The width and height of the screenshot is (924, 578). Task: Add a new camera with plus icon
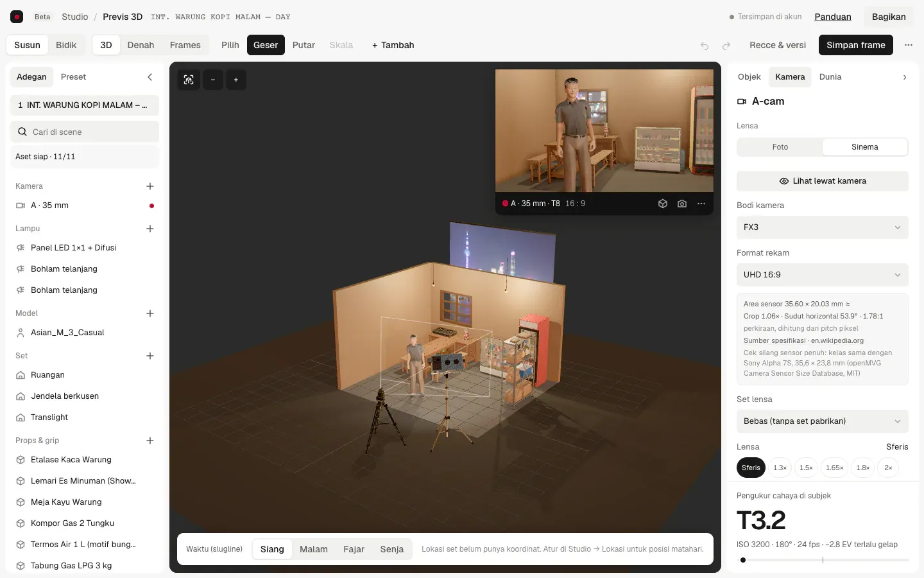(x=150, y=186)
